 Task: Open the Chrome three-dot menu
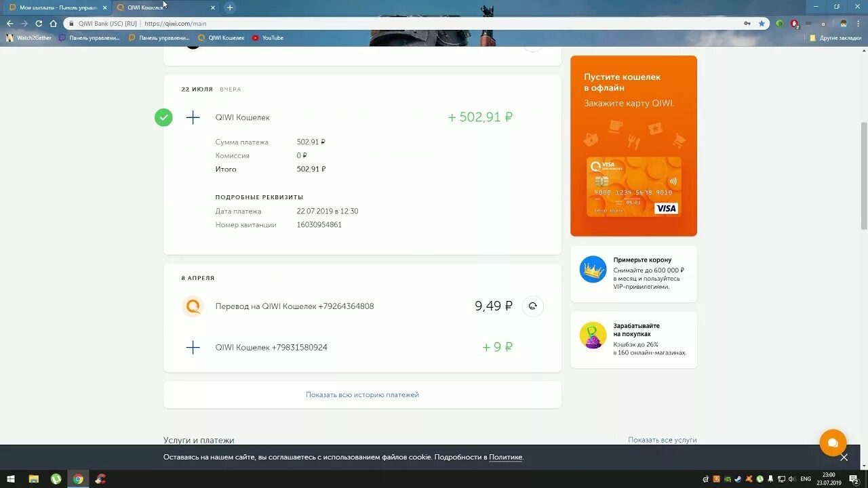[x=858, y=23]
